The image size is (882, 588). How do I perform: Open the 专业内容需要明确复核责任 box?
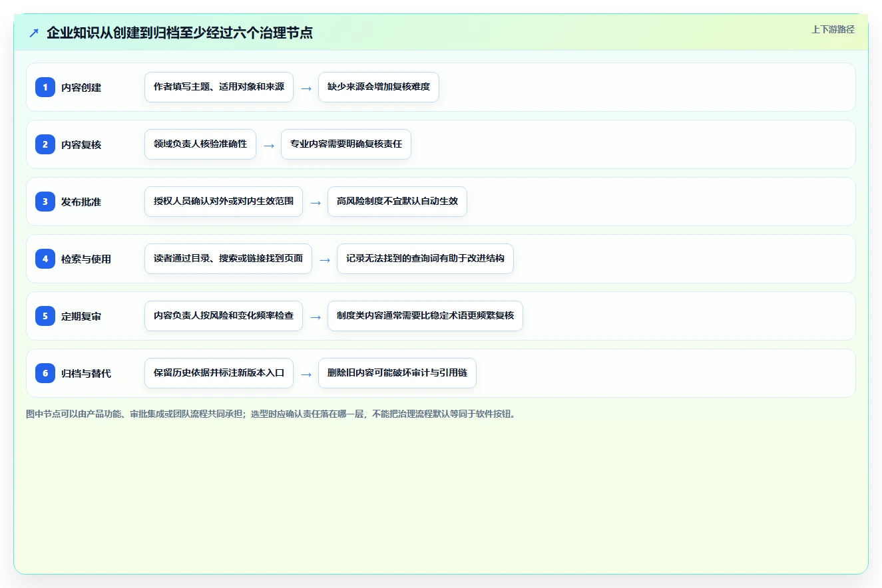pos(346,144)
